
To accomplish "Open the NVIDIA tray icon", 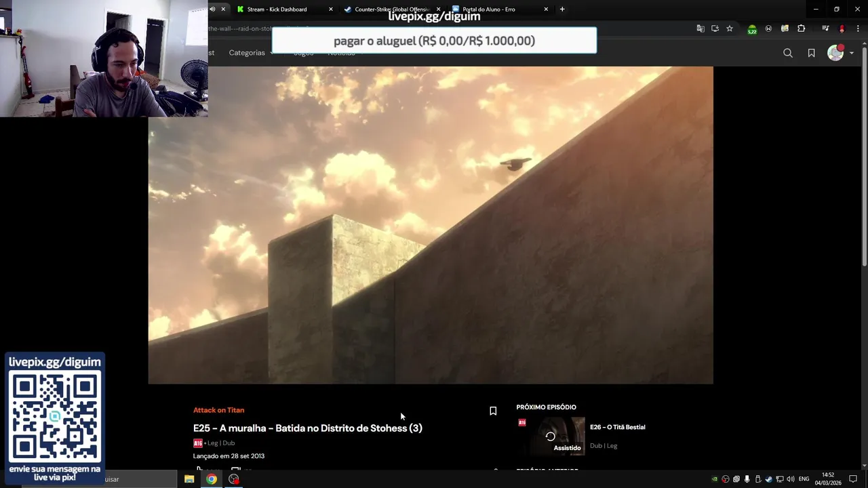I will 715,479.
